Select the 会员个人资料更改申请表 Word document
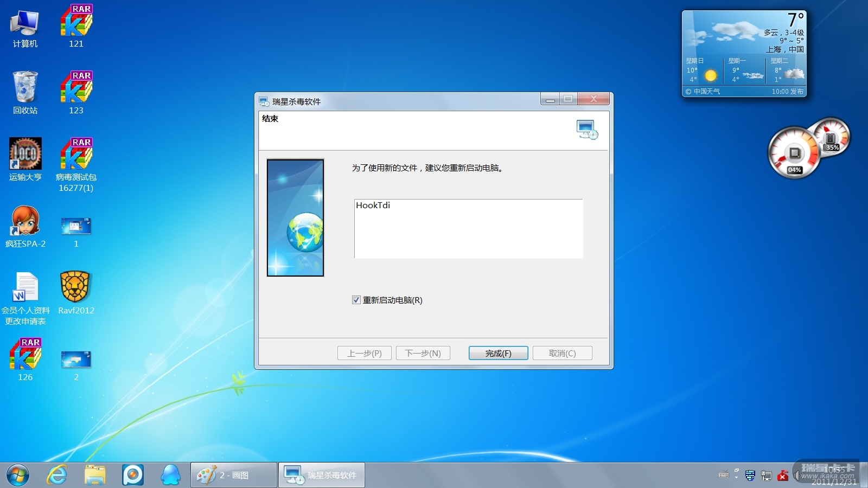Image resolution: width=868 pixels, height=488 pixels. [x=25, y=298]
